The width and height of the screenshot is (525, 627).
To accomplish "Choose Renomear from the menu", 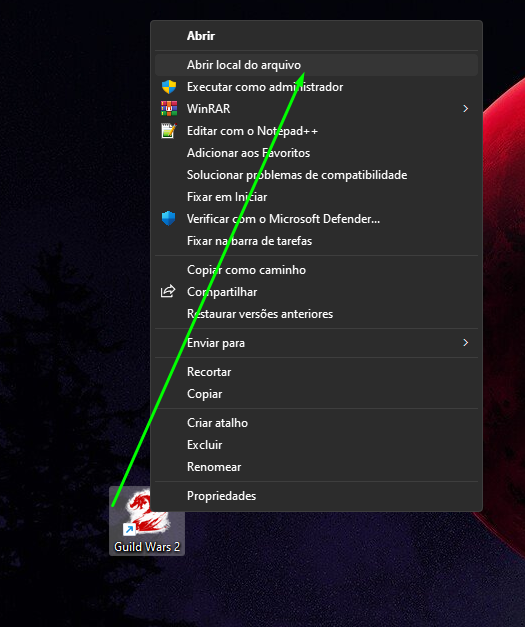I will 316,467.
